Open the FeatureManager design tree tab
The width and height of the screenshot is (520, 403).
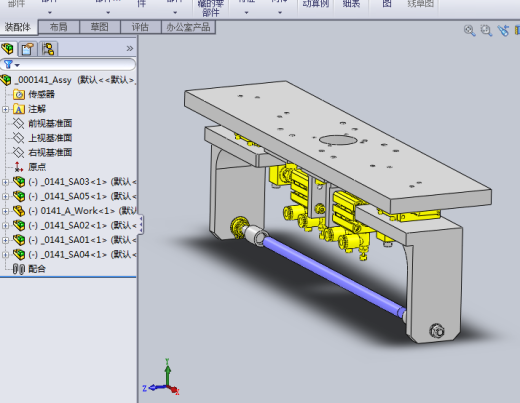8,49
